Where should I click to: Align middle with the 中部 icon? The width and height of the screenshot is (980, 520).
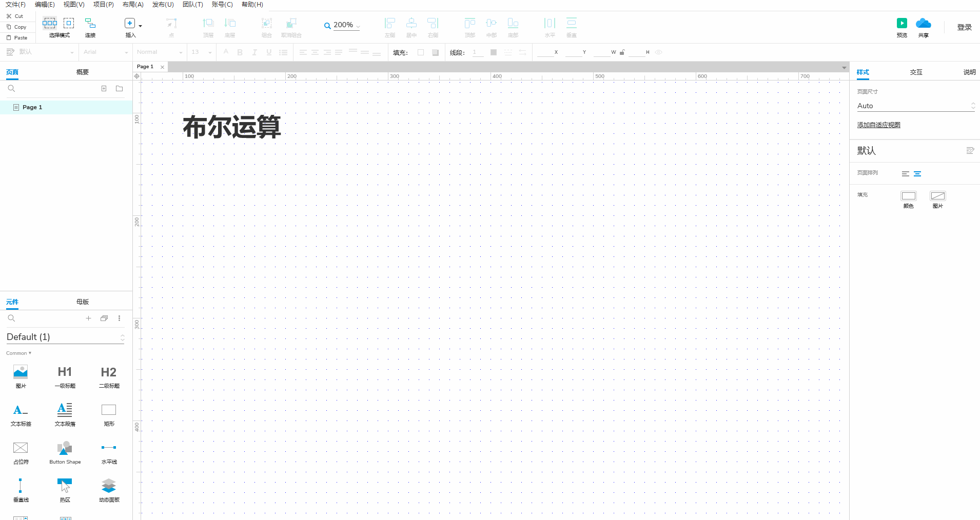tap(492, 23)
